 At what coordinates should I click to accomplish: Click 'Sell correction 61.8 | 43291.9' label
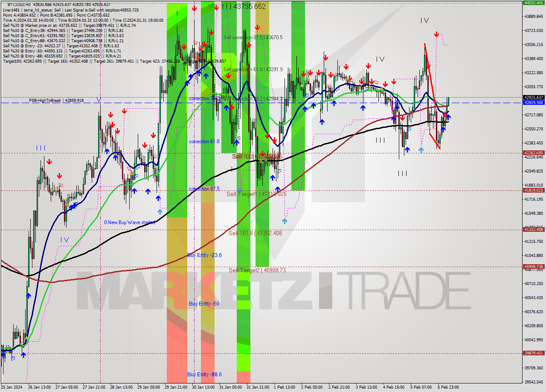tap(253, 69)
